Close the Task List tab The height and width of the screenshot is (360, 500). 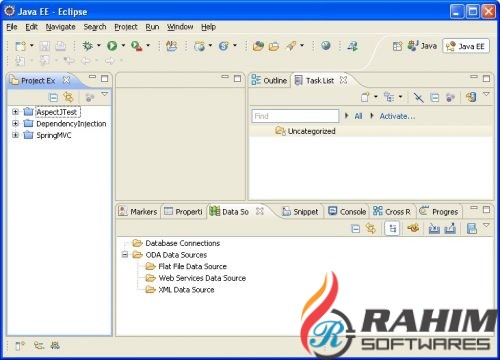(x=343, y=80)
